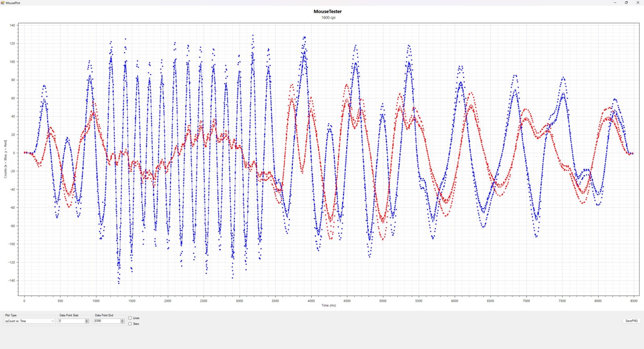
Task: Click the Data Point End value field
Action: [107, 321]
